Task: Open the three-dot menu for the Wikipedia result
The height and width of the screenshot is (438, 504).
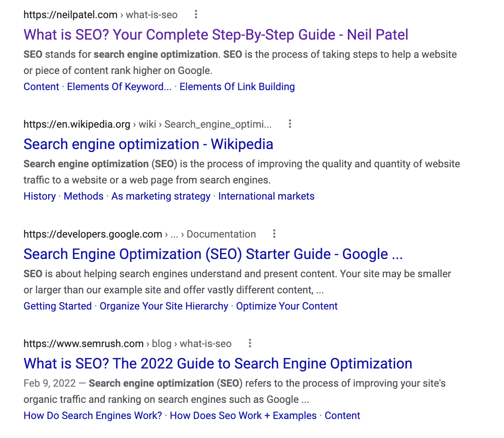Action: (x=290, y=124)
